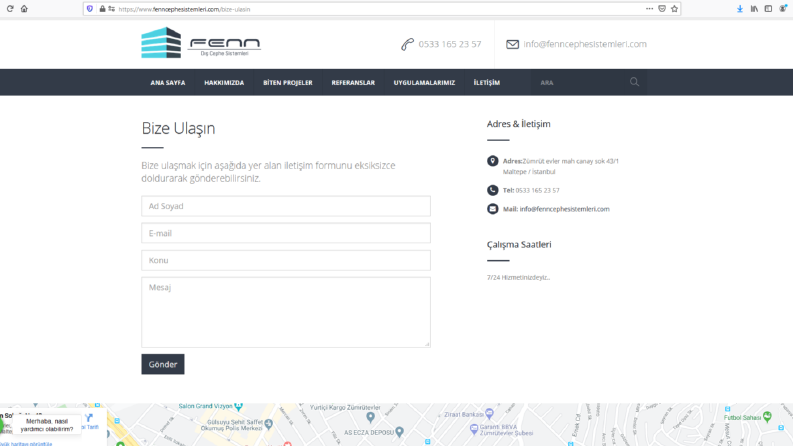Open UYGULAMALARIMIZ menu item
793x446 pixels.
pyautogui.click(x=424, y=82)
